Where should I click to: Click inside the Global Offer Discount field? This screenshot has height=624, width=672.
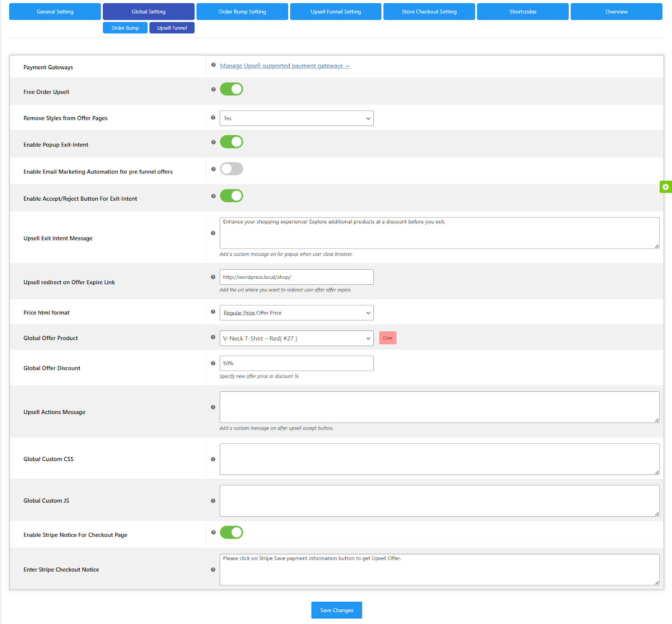[296, 363]
